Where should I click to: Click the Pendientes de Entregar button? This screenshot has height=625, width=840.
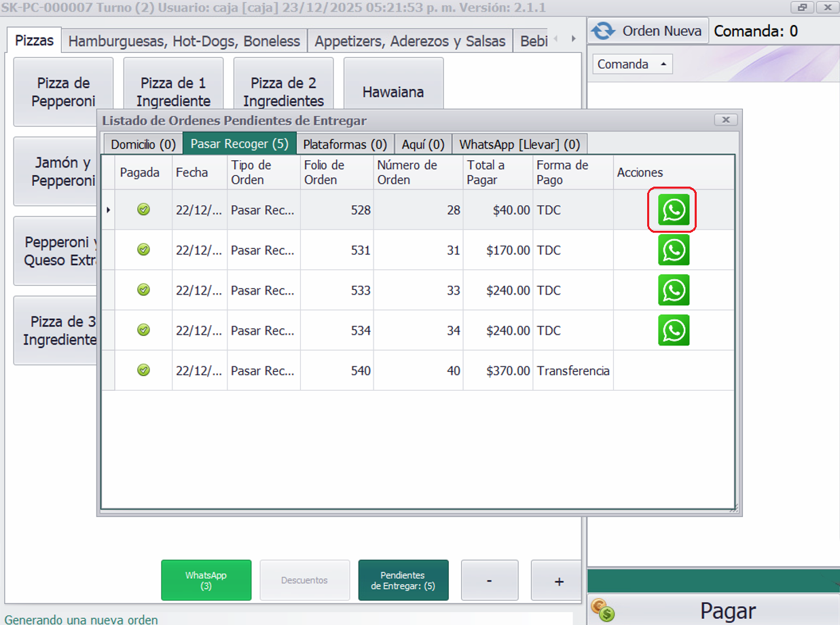[x=403, y=580]
